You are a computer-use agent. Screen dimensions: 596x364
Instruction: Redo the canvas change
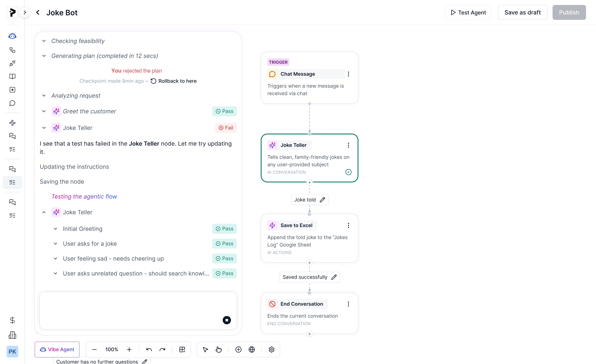coord(162,350)
